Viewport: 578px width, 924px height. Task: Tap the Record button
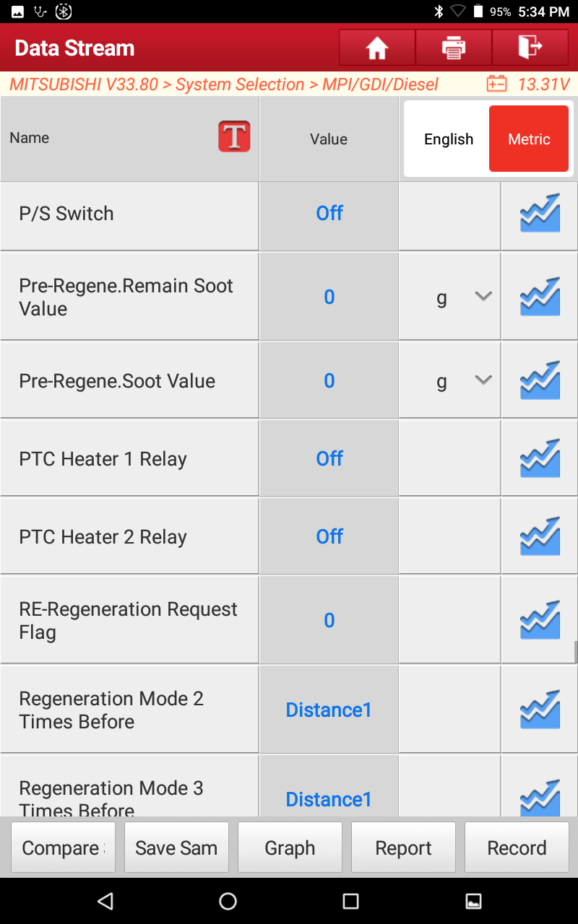[517, 847]
